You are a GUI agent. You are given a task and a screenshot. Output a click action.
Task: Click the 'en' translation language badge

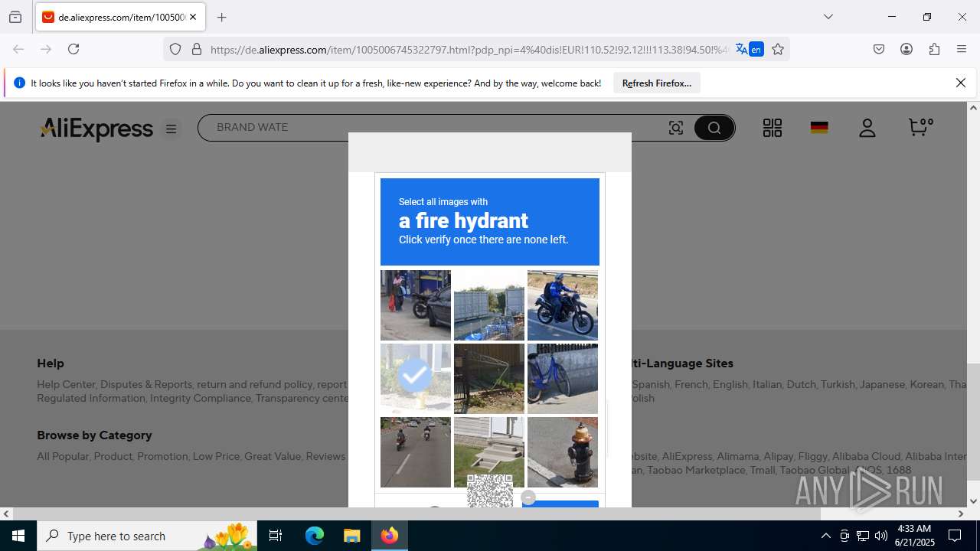tap(756, 49)
